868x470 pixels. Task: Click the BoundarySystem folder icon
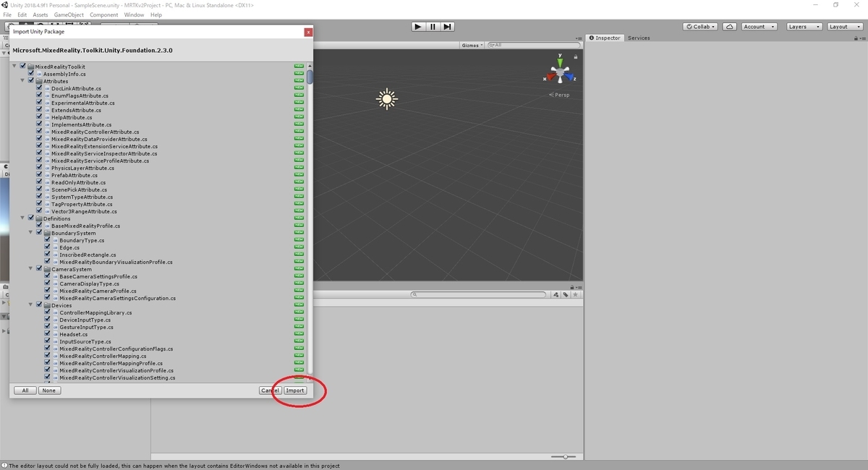point(47,233)
